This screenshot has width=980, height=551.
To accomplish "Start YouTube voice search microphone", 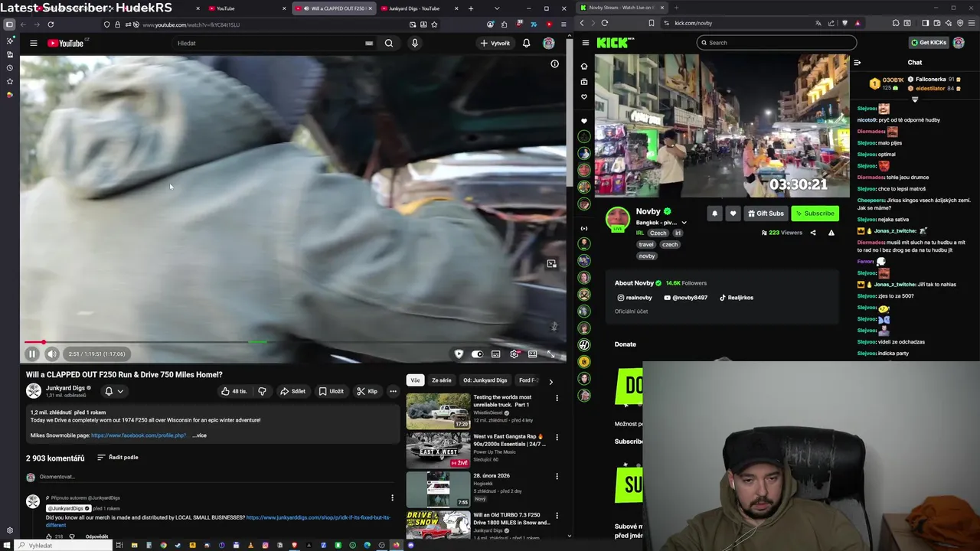I will 415,43.
